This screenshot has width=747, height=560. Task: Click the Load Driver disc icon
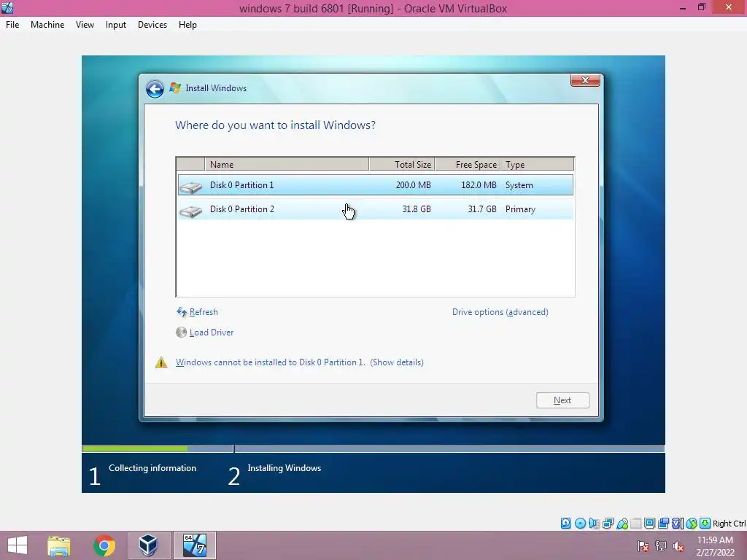click(x=181, y=332)
